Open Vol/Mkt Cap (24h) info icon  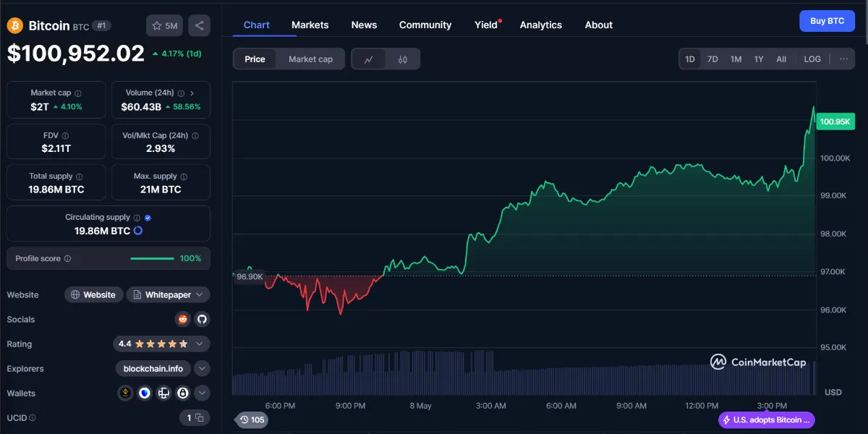tap(195, 135)
